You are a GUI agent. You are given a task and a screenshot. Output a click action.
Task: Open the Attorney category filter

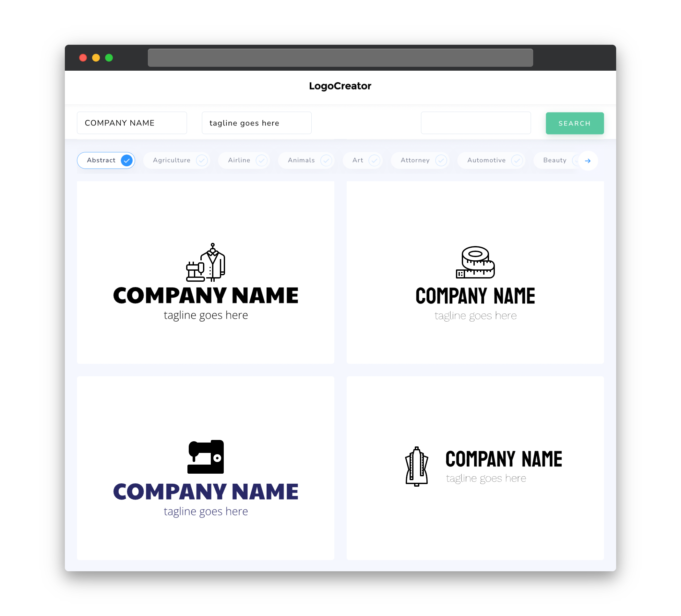422,160
